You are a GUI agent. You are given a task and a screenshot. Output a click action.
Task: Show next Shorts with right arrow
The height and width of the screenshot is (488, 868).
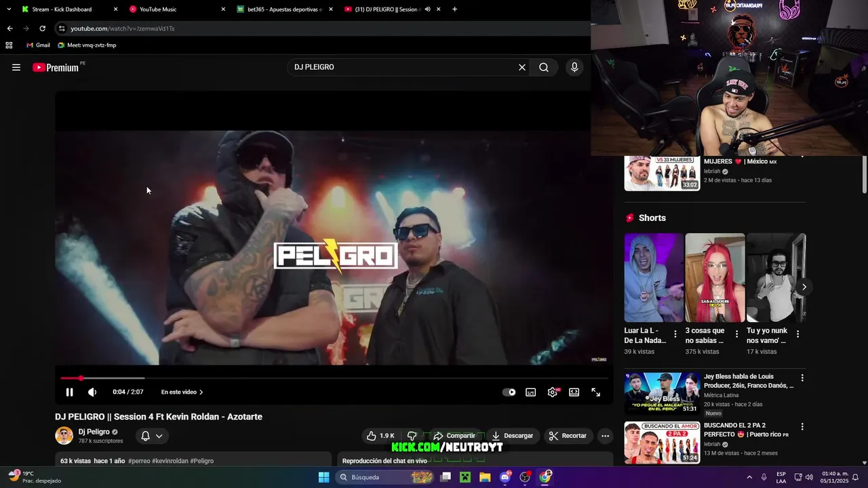804,287
